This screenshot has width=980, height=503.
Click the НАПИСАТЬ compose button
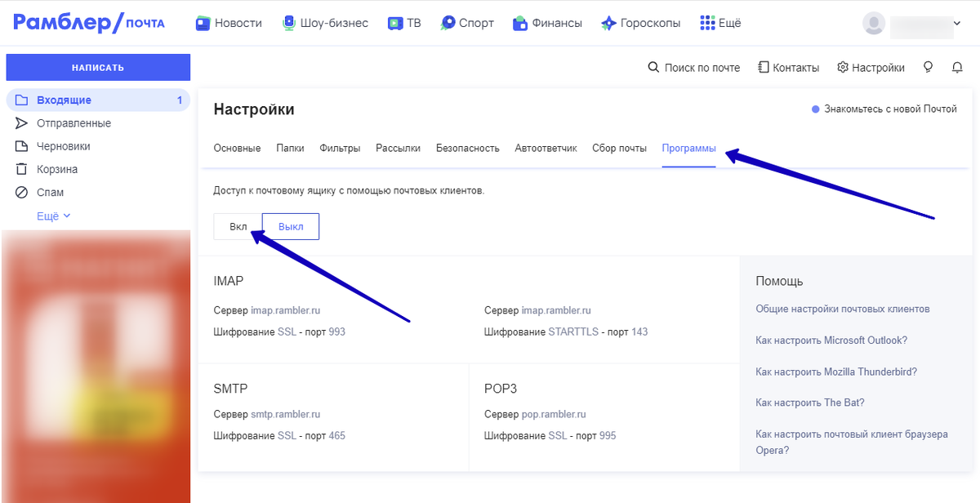click(x=98, y=68)
